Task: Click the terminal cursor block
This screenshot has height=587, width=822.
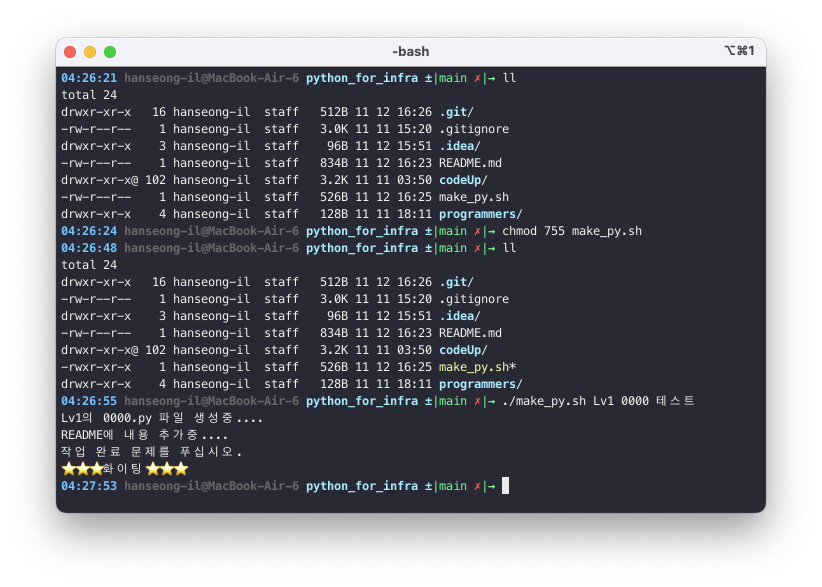Action: pyautogui.click(x=505, y=486)
